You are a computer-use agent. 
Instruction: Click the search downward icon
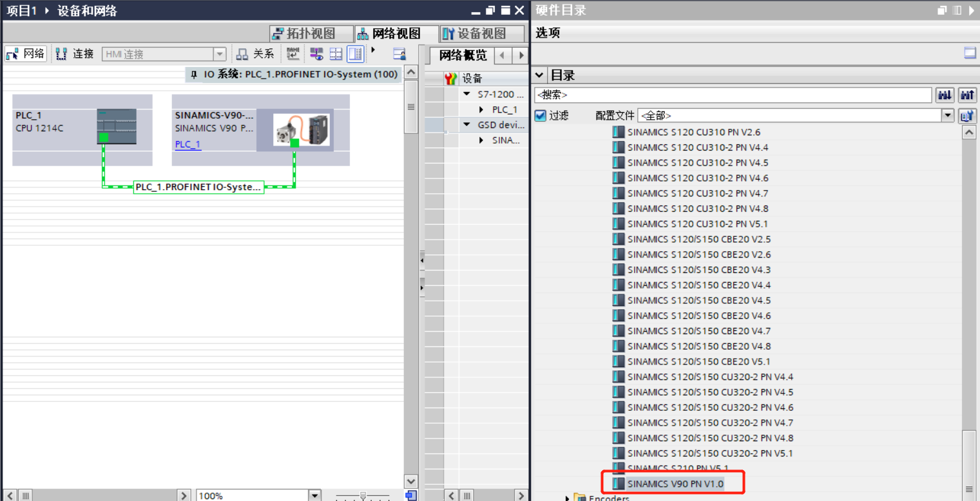[945, 95]
